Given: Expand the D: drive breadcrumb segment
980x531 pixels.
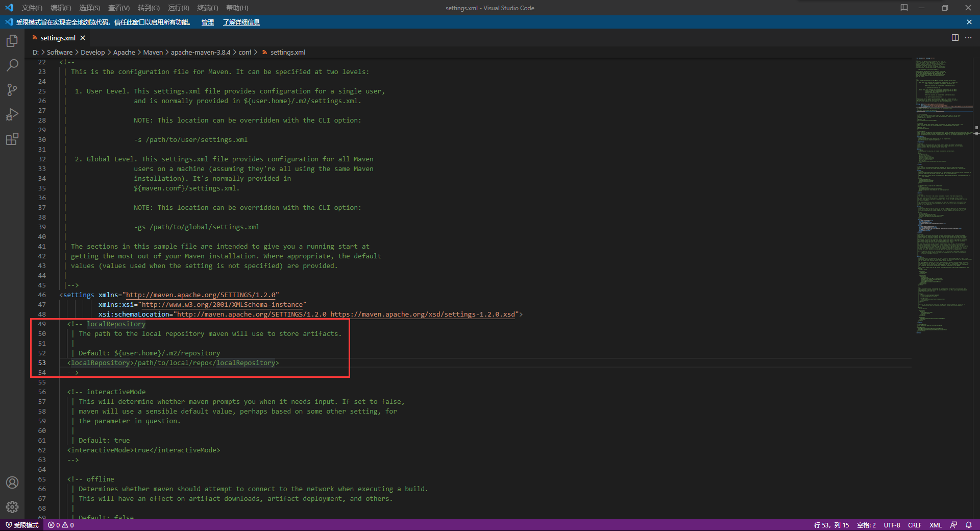Looking at the screenshot, I should pyautogui.click(x=36, y=52).
